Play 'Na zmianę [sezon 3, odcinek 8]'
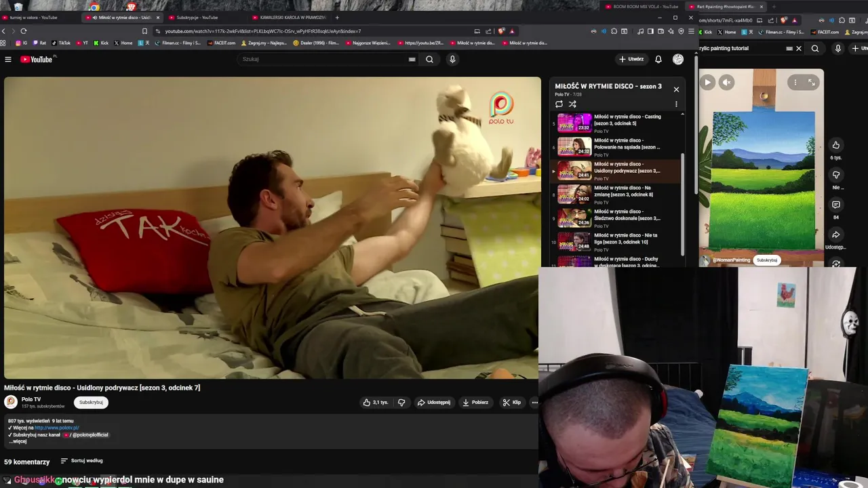This screenshot has width=868, height=488. [x=616, y=195]
